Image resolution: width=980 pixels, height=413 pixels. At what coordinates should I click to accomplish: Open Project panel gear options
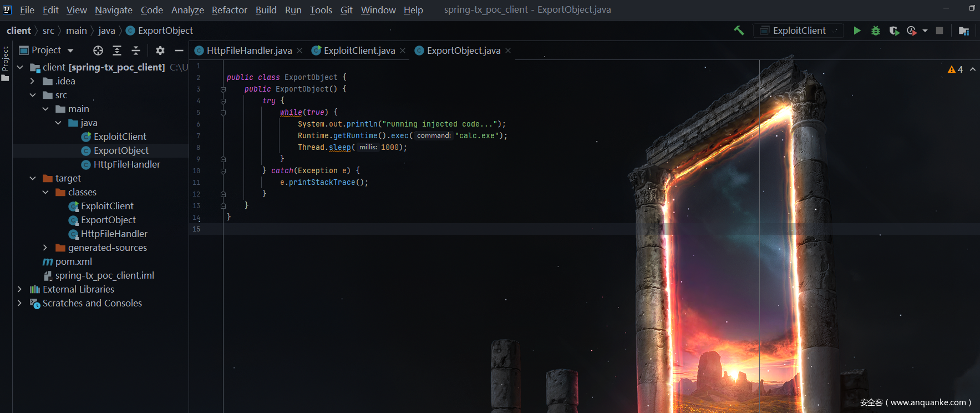pyautogui.click(x=160, y=51)
